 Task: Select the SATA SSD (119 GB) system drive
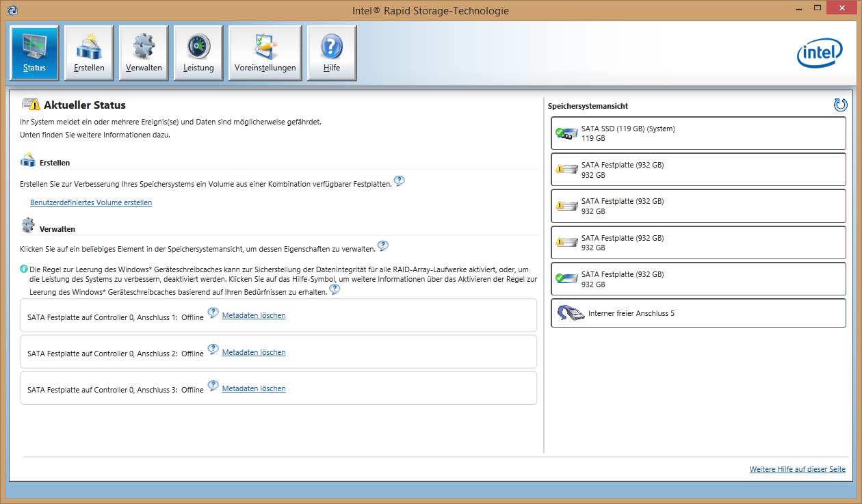pyautogui.click(x=698, y=133)
